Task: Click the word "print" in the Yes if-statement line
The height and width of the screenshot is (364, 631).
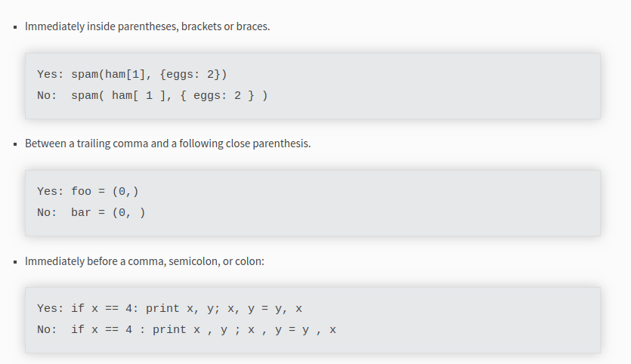Action: (x=162, y=309)
